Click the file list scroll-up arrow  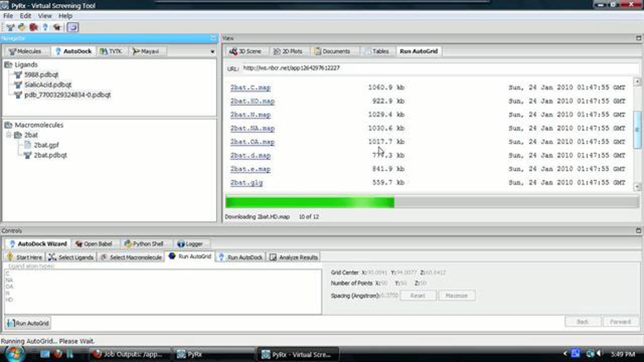(x=637, y=81)
